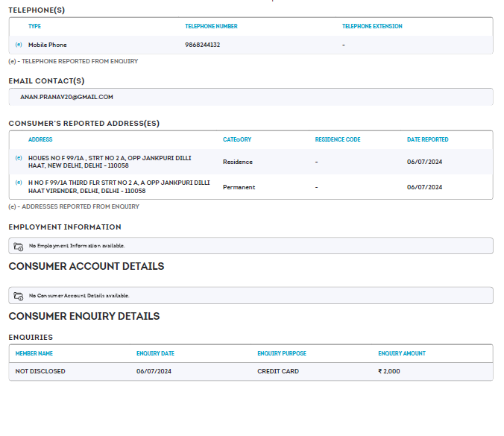Click the TELEPHONE EXTENSION column header

pos(372,26)
